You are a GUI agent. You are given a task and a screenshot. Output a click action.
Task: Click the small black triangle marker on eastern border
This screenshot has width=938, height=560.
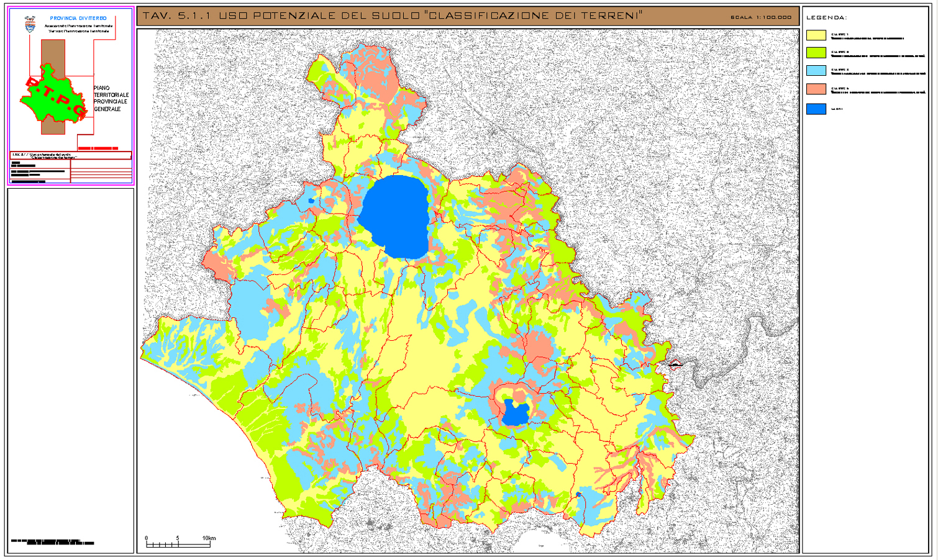[675, 364]
